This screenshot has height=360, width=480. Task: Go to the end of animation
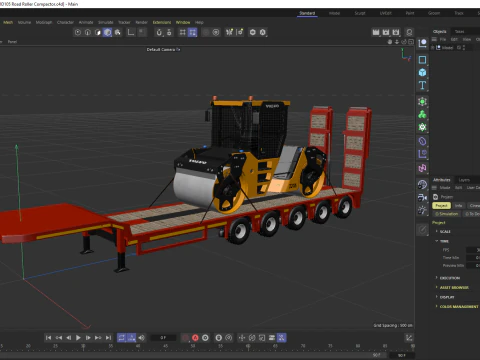click(x=108, y=338)
